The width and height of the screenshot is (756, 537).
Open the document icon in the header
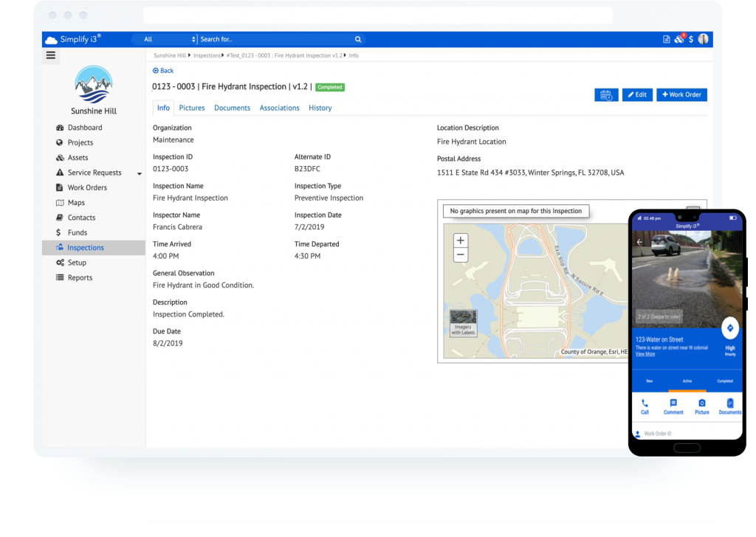click(x=667, y=39)
